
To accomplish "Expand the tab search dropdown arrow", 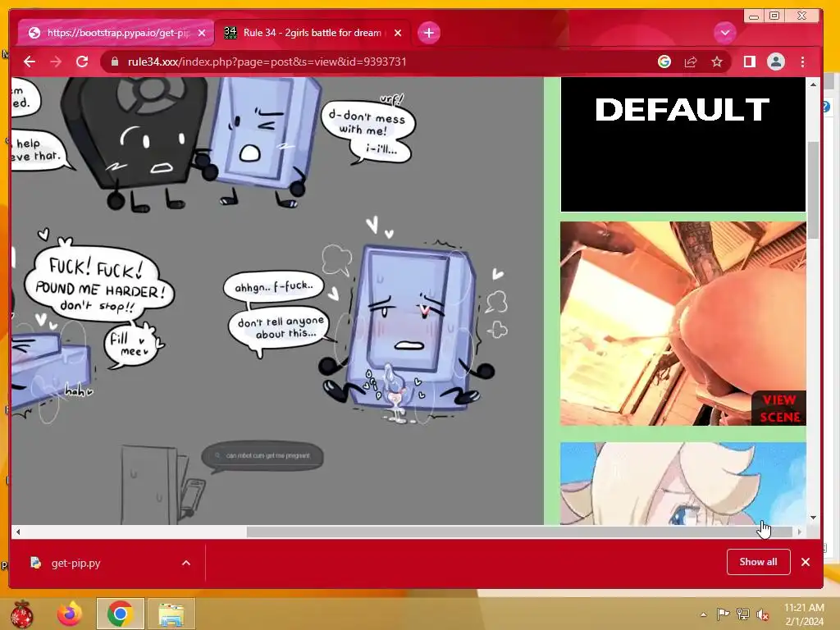I will tap(725, 33).
